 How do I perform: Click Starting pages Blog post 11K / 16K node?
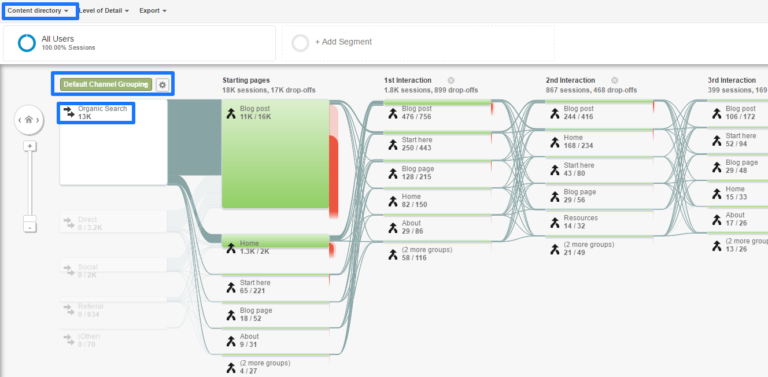point(275,154)
